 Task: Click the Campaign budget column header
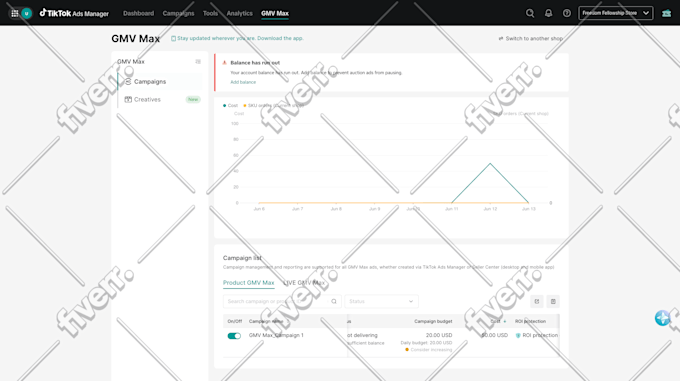[x=433, y=321]
